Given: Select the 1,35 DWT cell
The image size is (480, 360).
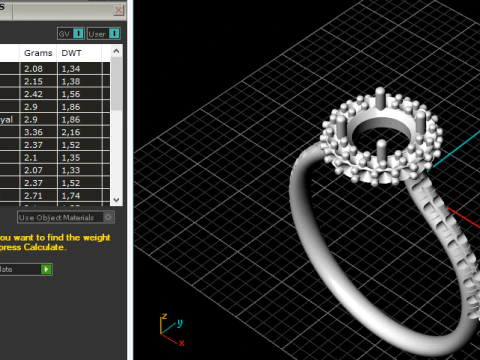Looking at the screenshot, I should 80,158.
